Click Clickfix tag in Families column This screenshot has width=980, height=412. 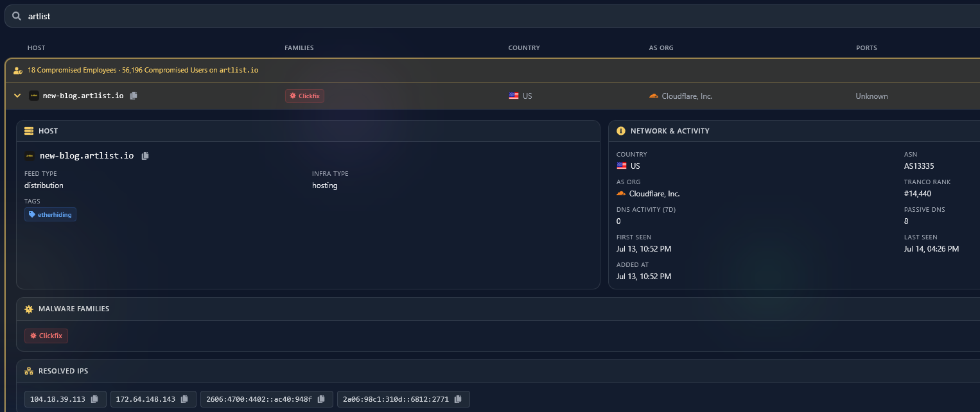[305, 96]
